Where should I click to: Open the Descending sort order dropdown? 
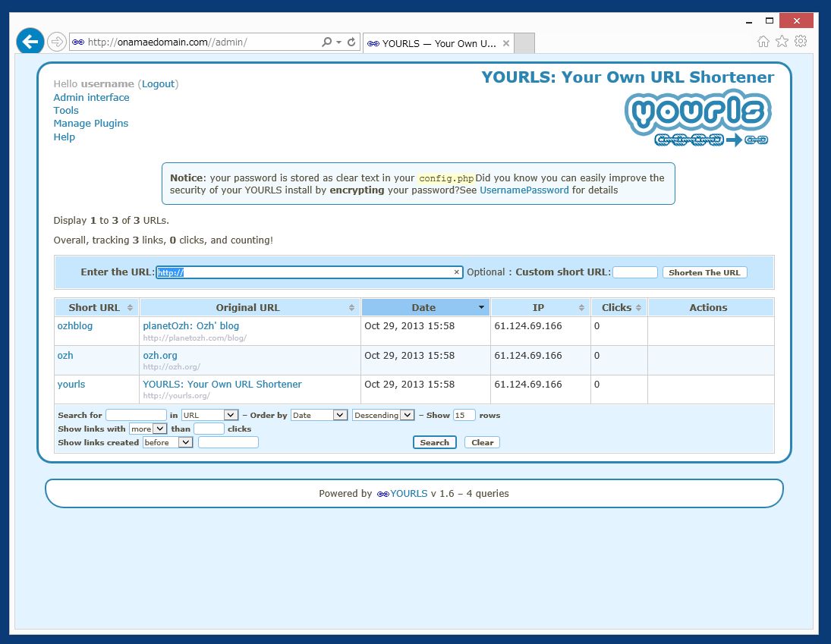pyautogui.click(x=383, y=415)
